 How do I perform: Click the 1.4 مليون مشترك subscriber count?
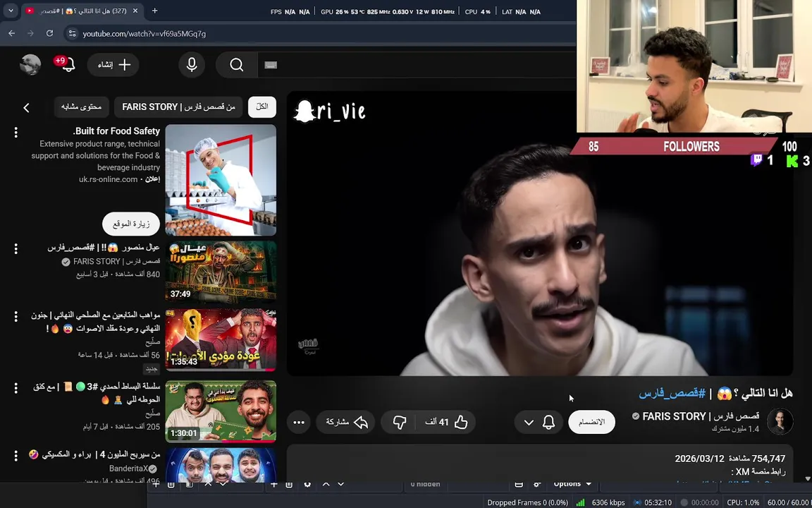pyautogui.click(x=735, y=429)
